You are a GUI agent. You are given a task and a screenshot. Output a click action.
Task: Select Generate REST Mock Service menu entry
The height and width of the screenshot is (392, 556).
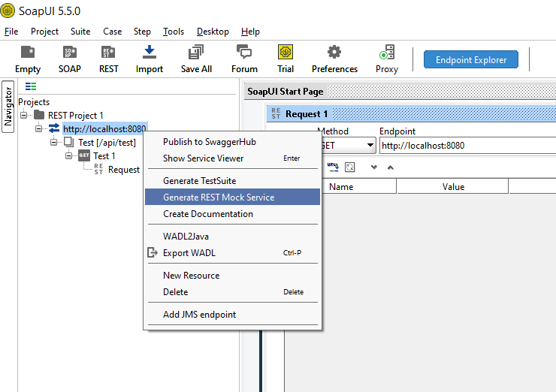[x=219, y=198]
